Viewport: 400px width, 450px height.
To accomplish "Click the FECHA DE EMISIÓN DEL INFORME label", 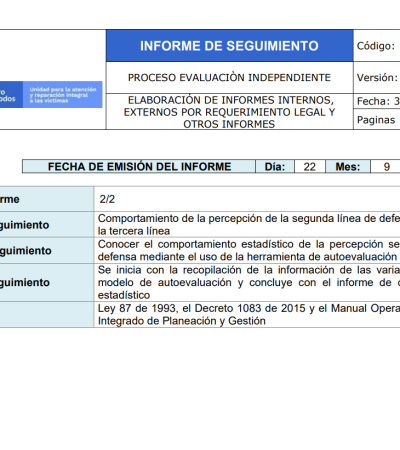I will [x=139, y=166].
